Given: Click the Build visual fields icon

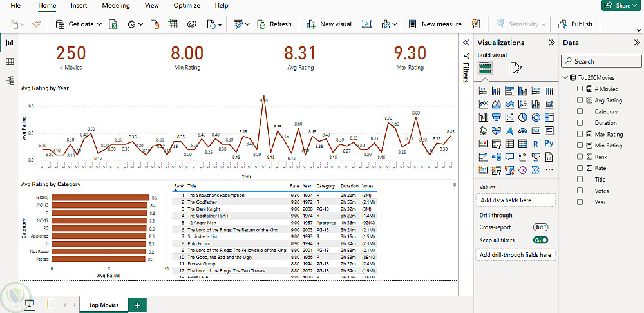Looking at the screenshot, I should pos(485,68).
